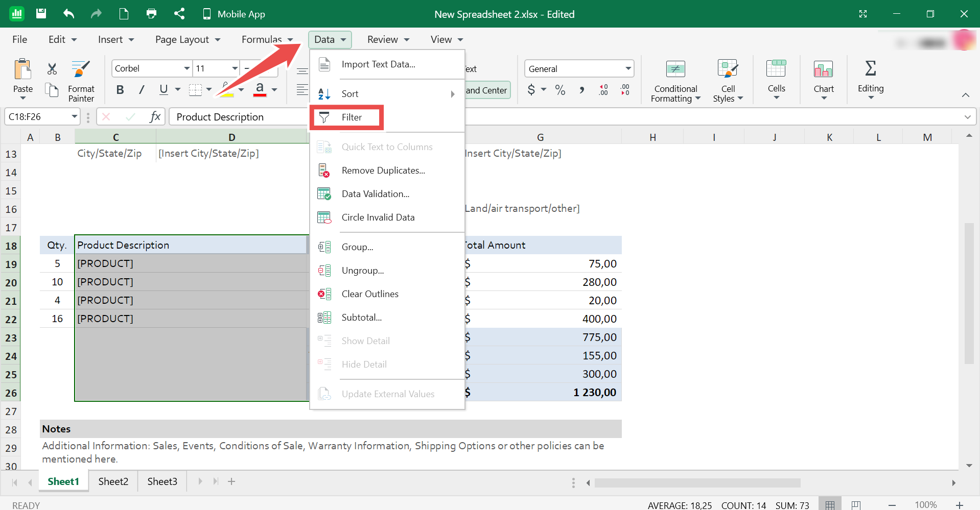Viewport: 980px width, 510px height.
Task: Click the comma style icon
Action: [582, 90]
